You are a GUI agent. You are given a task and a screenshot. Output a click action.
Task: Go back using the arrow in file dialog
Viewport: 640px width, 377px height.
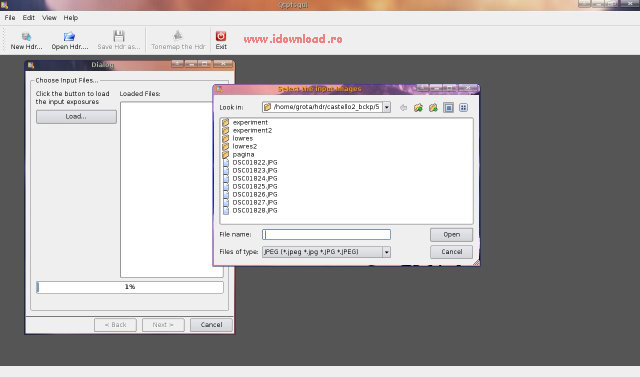pos(403,107)
